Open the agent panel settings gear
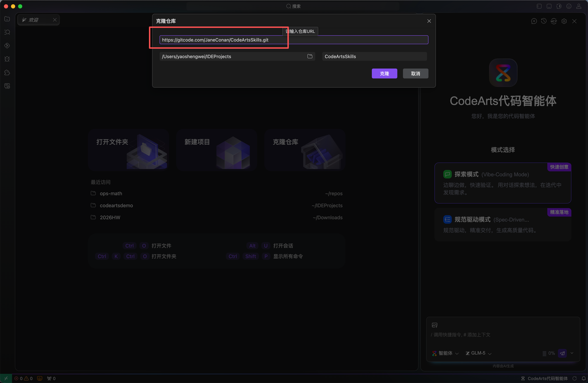This screenshot has height=383, width=588. point(564,21)
